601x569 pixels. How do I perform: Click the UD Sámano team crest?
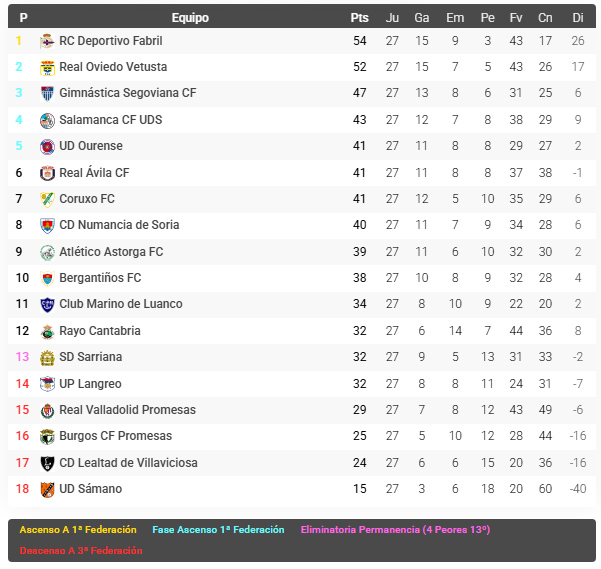(47, 489)
